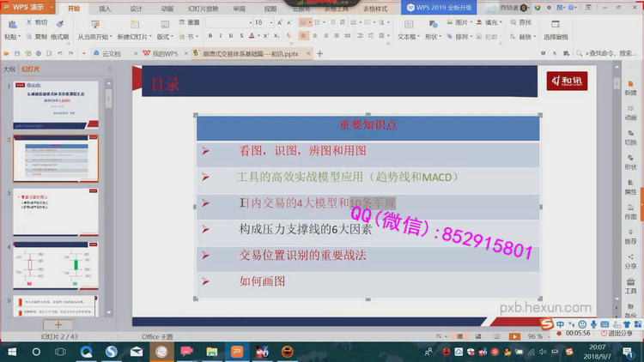Click the Format Painter (格式刷) icon

click(x=59, y=37)
